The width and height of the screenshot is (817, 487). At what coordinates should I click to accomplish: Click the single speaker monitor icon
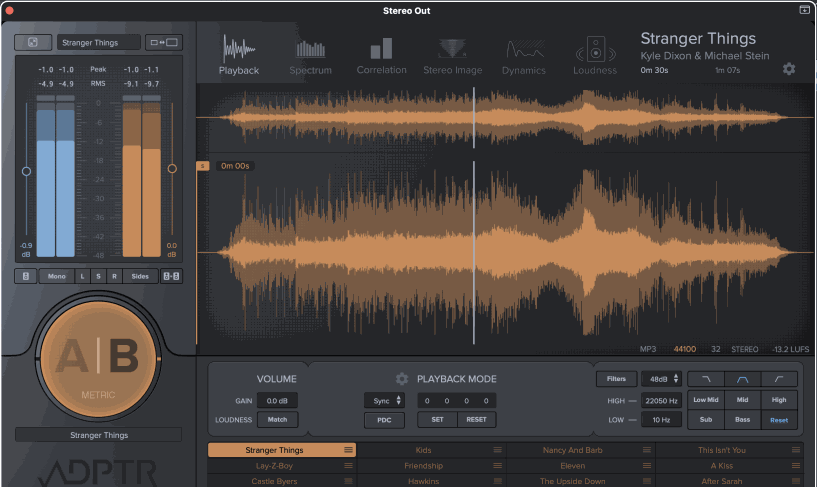[26, 276]
